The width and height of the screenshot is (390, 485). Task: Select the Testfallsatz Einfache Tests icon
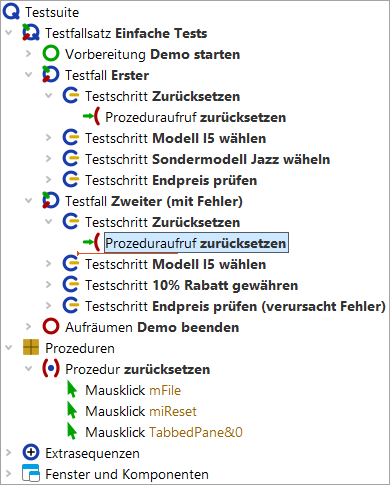pyautogui.click(x=31, y=33)
